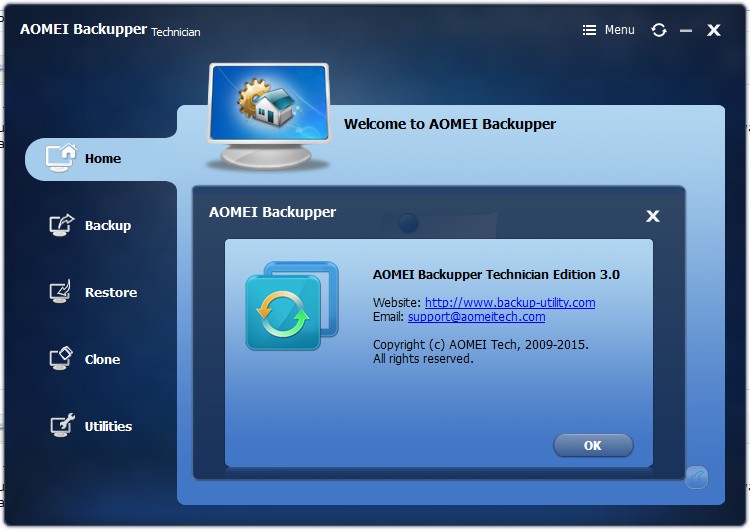Click the Restore icon in sidebar
The image size is (750, 530).
(x=62, y=292)
